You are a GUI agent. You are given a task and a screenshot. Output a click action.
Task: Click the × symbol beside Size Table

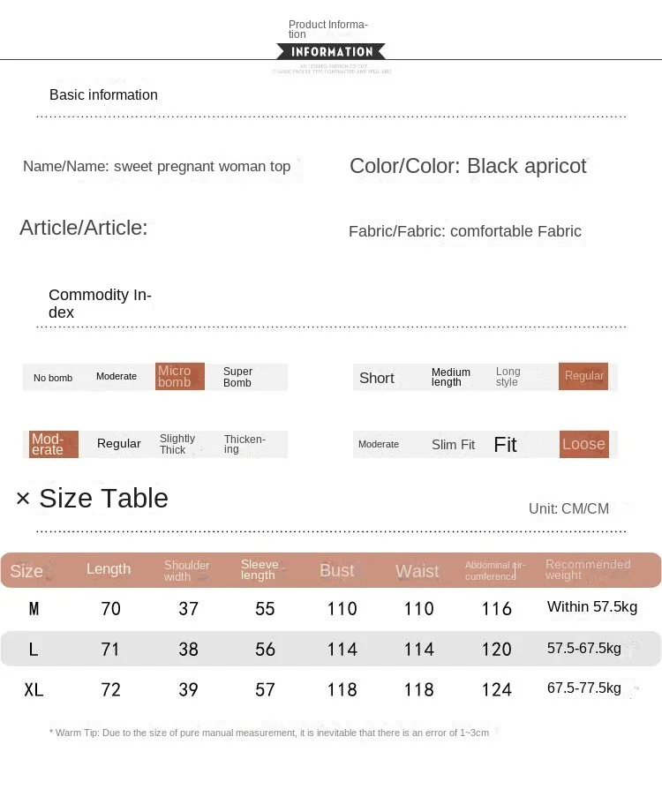tap(23, 499)
